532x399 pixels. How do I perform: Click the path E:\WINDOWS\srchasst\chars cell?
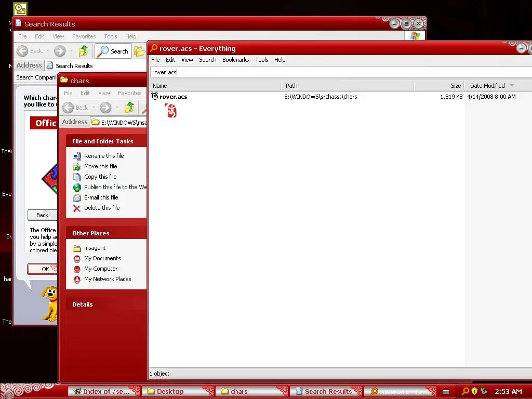(321, 97)
